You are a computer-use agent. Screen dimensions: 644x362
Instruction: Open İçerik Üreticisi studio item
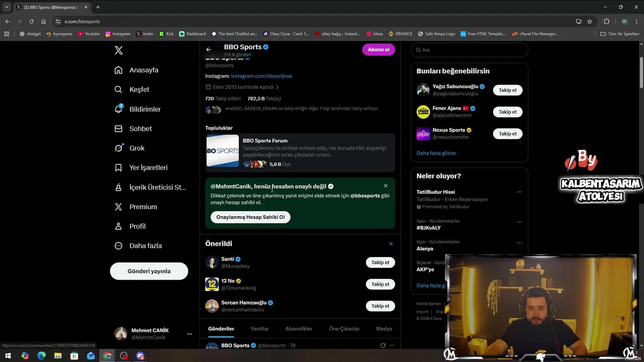pyautogui.click(x=150, y=187)
